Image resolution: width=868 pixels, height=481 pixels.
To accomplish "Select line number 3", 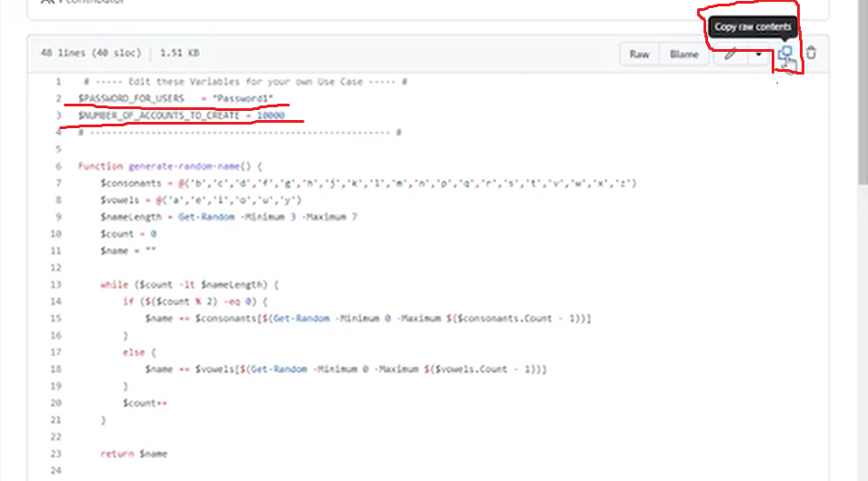I will (x=58, y=115).
